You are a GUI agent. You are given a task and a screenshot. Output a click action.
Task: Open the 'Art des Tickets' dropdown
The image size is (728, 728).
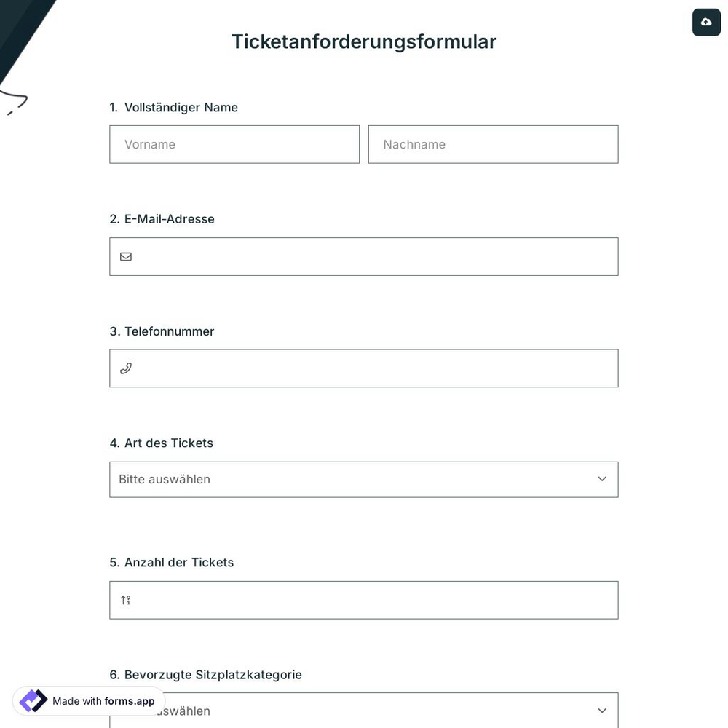[x=364, y=479]
